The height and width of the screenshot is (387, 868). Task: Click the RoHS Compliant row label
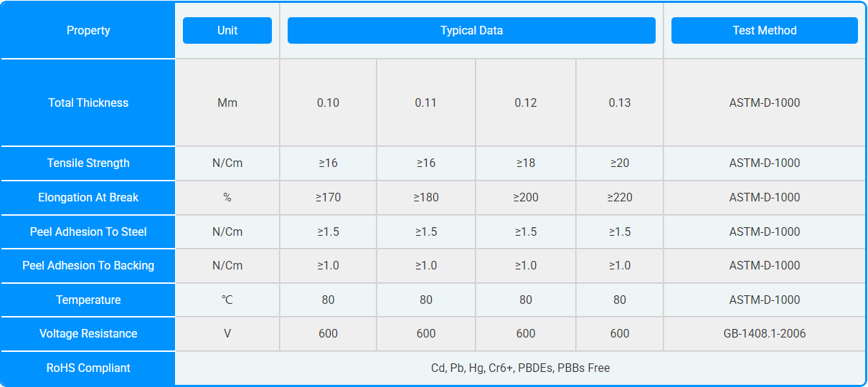pyautogui.click(x=88, y=368)
